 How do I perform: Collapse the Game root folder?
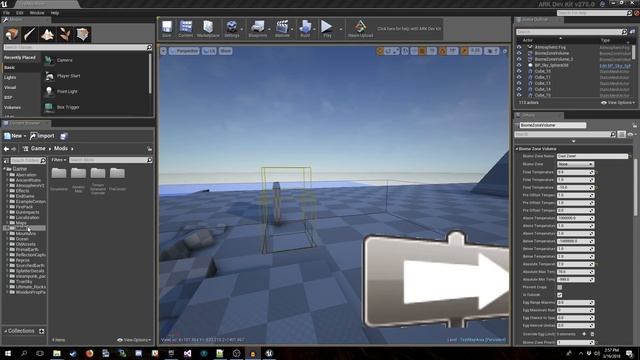[x=5, y=169]
